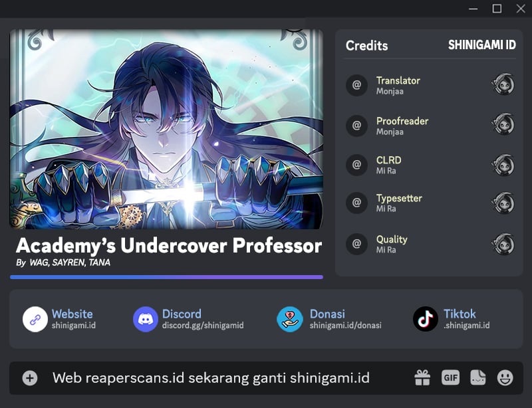The image size is (532, 408).
Task: Click the blue-purple progress bar under title
Action: pos(167,277)
